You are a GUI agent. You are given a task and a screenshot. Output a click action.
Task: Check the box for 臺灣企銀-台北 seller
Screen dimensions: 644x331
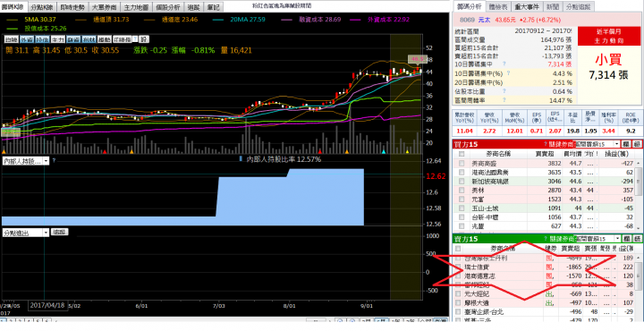[458, 312]
